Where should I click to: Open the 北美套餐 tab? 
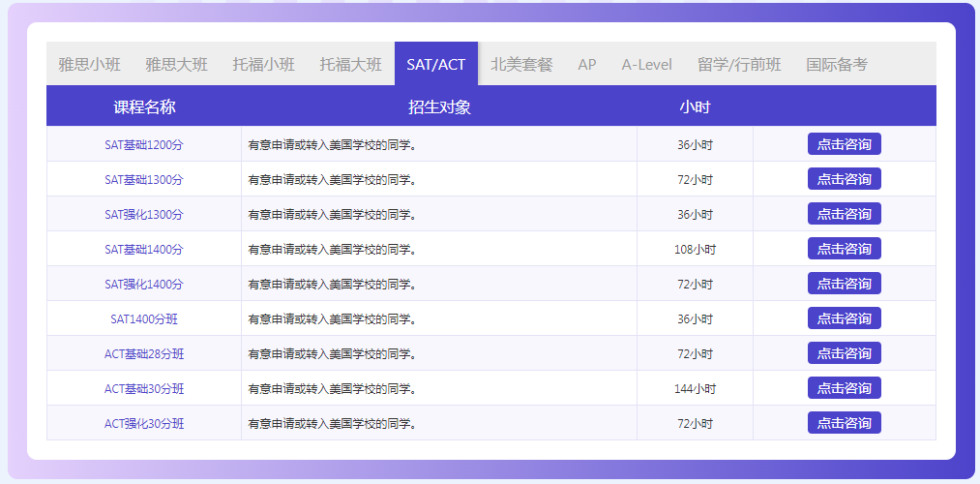click(x=521, y=65)
